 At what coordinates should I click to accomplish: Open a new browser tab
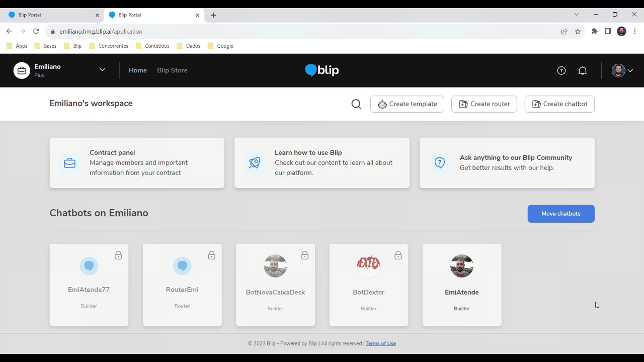pyautogui.click(x=213, y=15)
